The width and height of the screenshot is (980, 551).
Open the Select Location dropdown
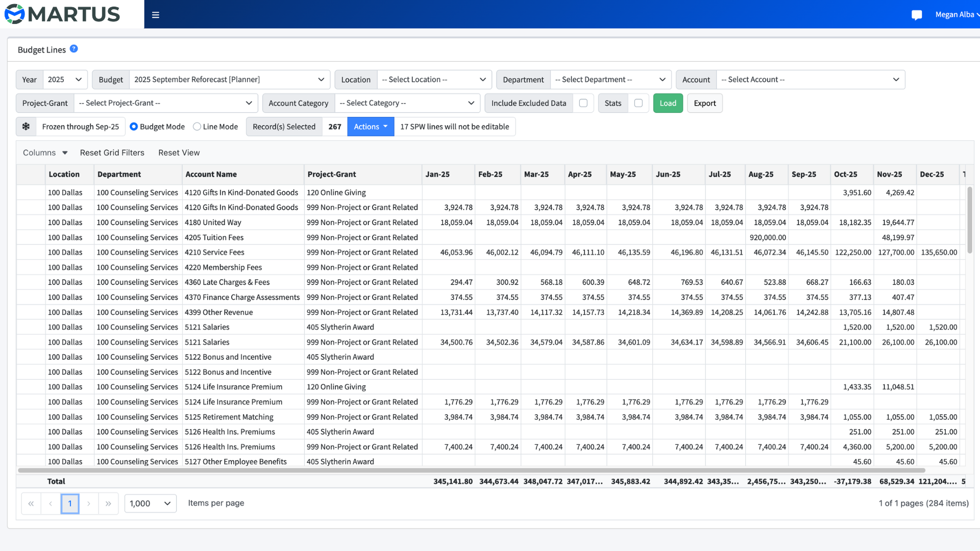[434, 80]
